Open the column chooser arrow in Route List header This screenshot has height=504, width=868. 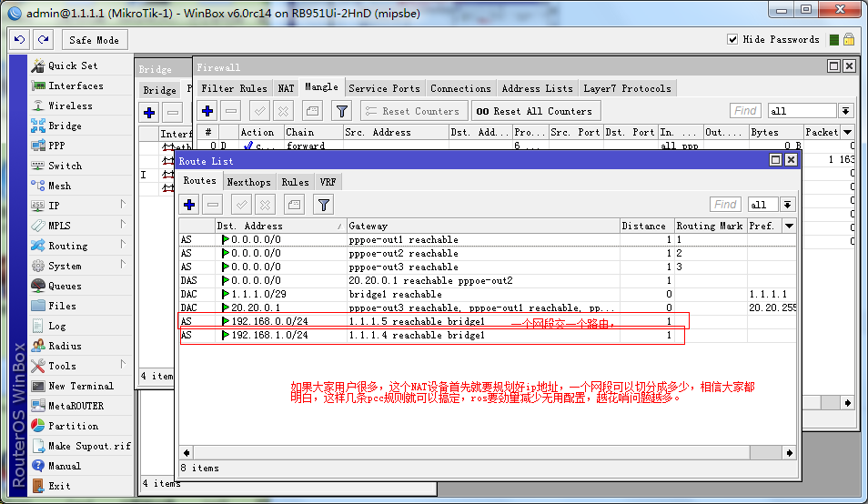[790, 226]
